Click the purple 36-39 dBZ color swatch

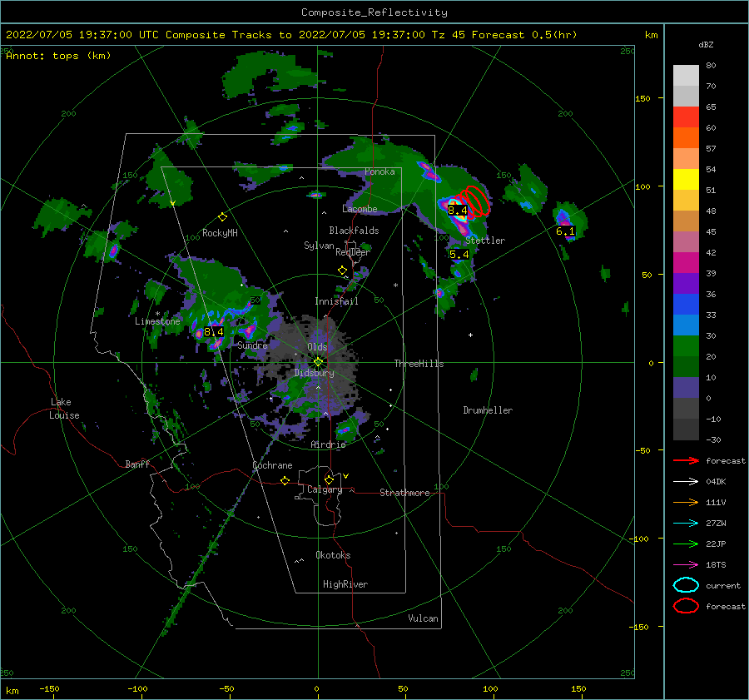686,284
